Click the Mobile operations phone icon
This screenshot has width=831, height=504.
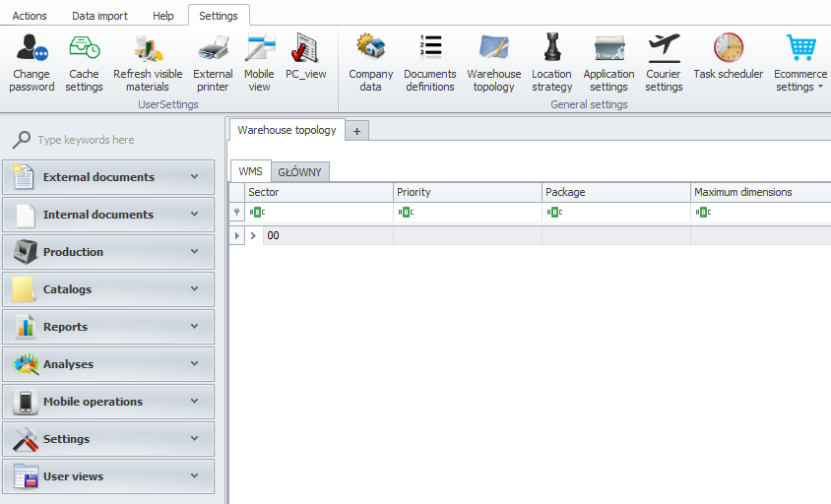click(x=25, y=402)
